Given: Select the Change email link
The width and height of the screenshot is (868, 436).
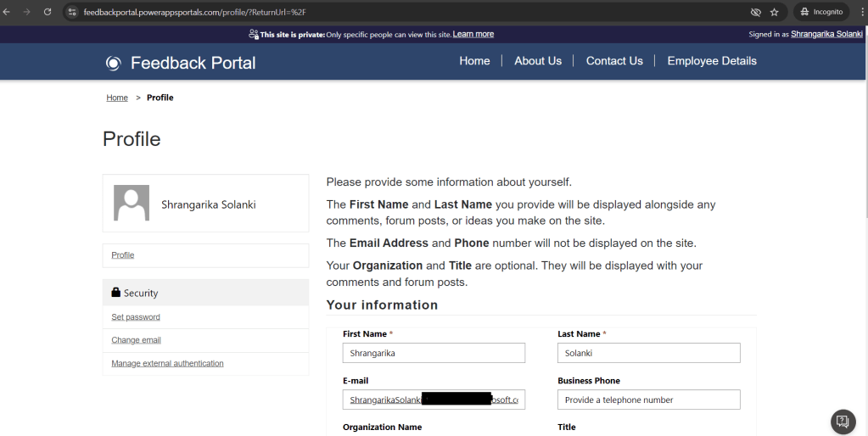Looking at the screenshot, I should click(x=136, y=340).
